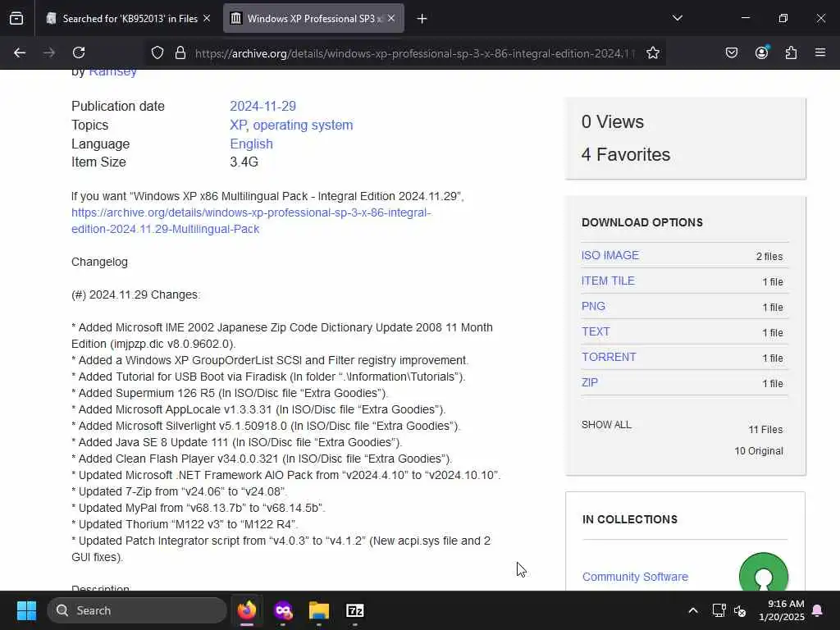The height and width of the screenshot is (630, 840).
Task: Open clock showing 9:16 AM
Action: pyautogui.click(x=782, y=610)
